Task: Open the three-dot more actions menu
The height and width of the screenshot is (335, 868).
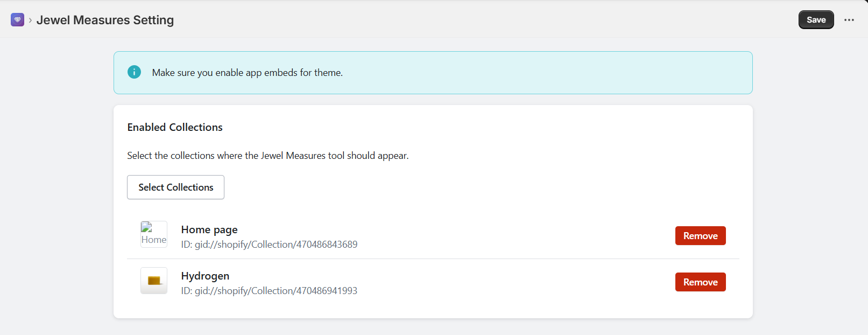Action: click(849, 20)
